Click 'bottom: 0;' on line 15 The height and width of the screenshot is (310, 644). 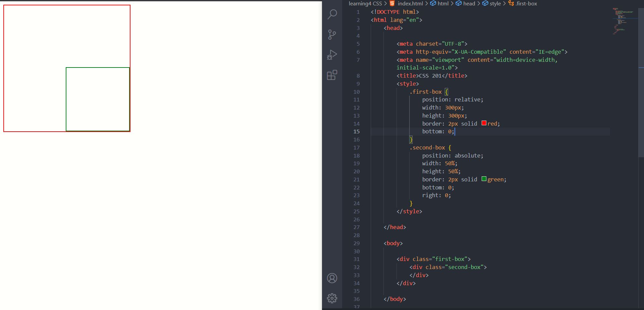[x=438, y=132]
